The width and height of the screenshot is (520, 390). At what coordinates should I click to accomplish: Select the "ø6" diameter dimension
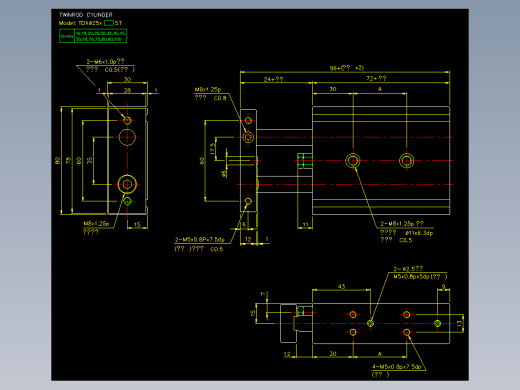point(223,173)
